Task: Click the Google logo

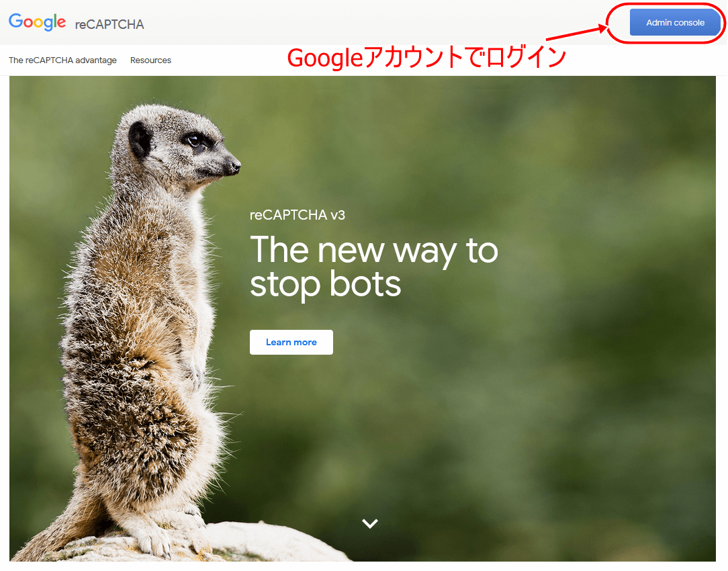Action: click(37, 22)
